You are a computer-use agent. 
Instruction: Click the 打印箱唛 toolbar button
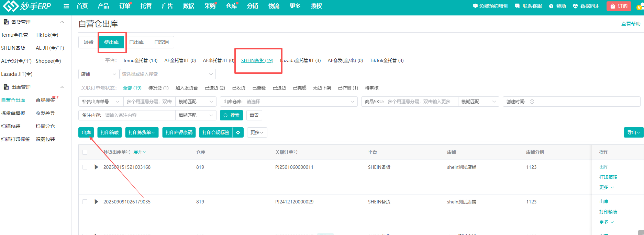(110, 132)
